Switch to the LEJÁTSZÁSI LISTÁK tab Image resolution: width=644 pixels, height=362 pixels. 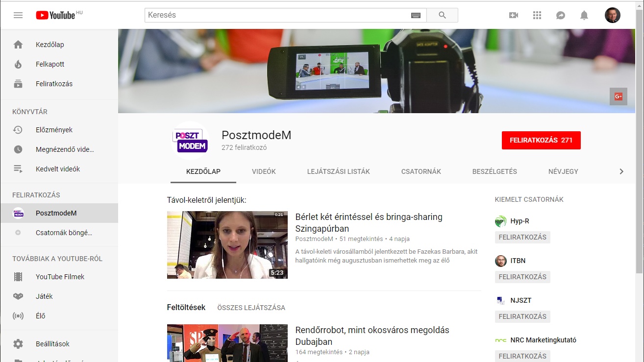point(339,171)
